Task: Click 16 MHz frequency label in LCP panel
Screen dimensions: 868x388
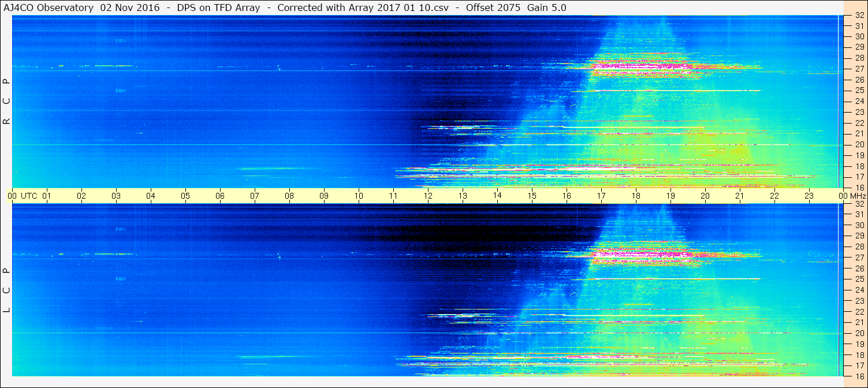Action: 859,376
